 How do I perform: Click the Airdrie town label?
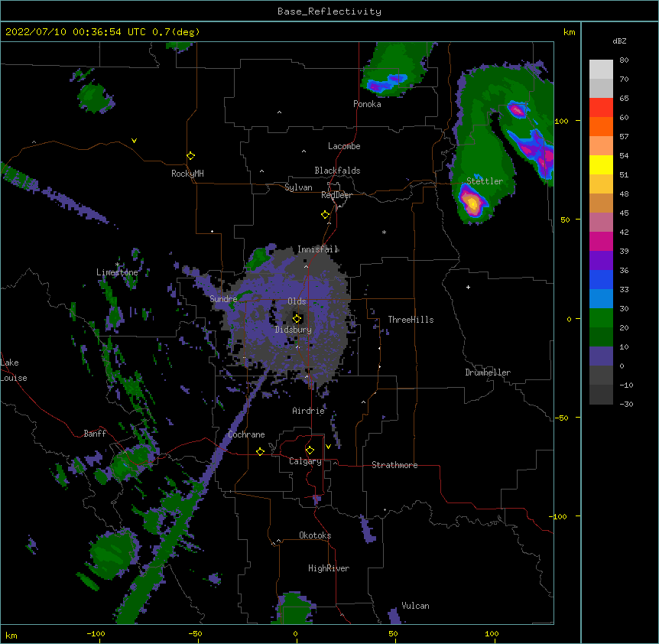pos(308,411)
